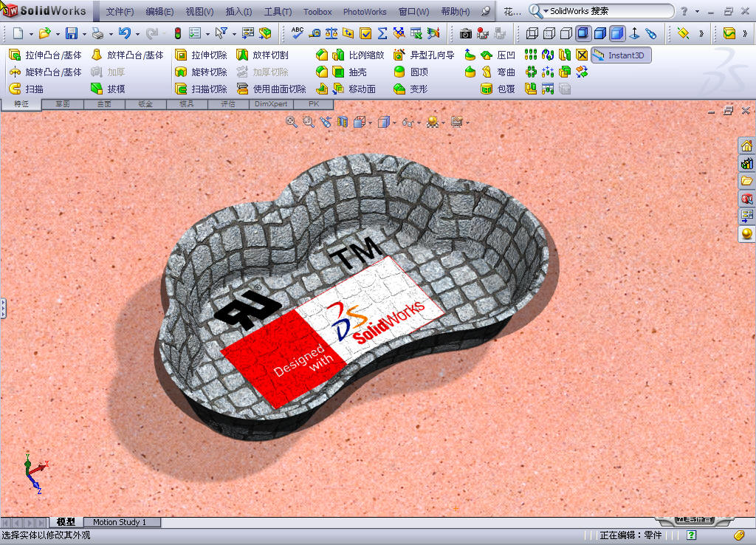The width and height of the screenshot is (756, 545).
Task: Click 使用曲面切除 button
Action: tap(272, 89)
